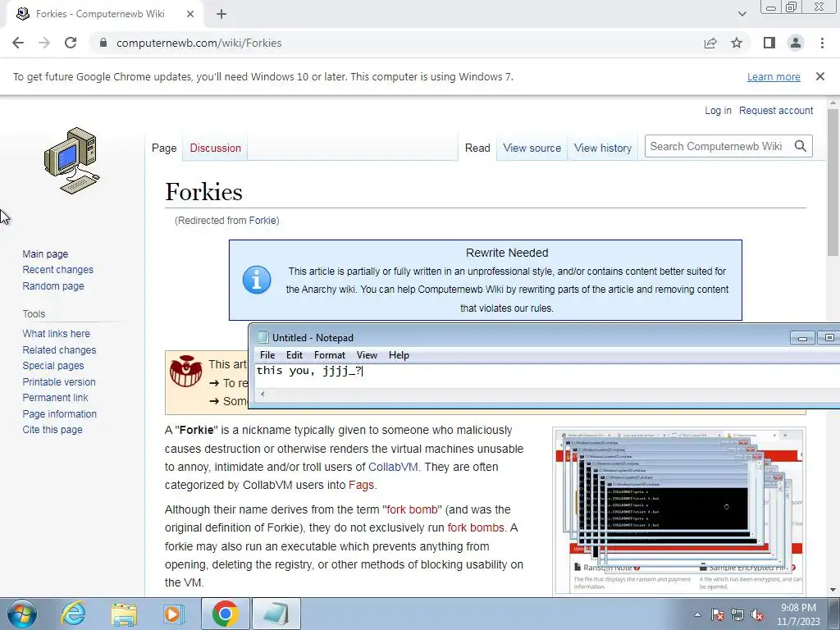Follow the Forkie redirect link
This screenshot has width=840, height=630.
tap(262, 220)
